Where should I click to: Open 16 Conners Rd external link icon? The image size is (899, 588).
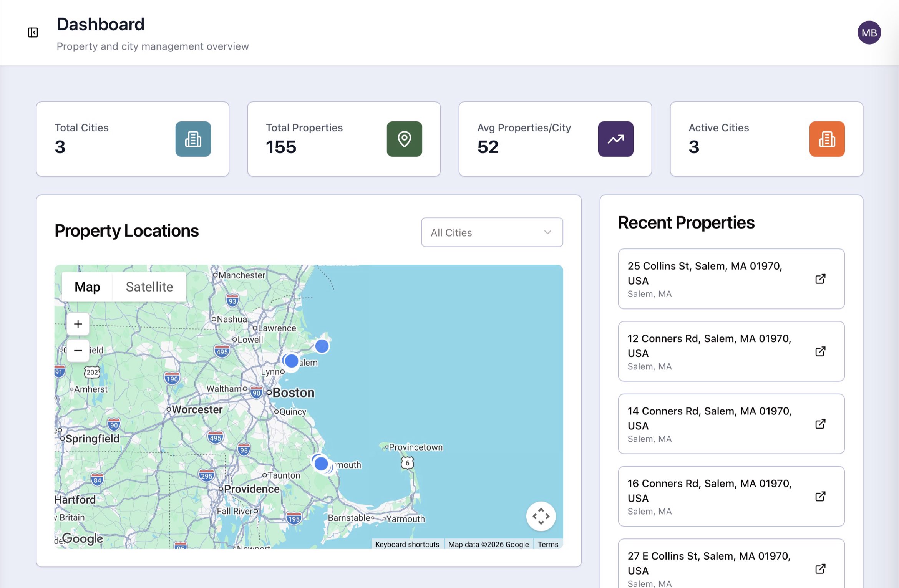(820, 497)
